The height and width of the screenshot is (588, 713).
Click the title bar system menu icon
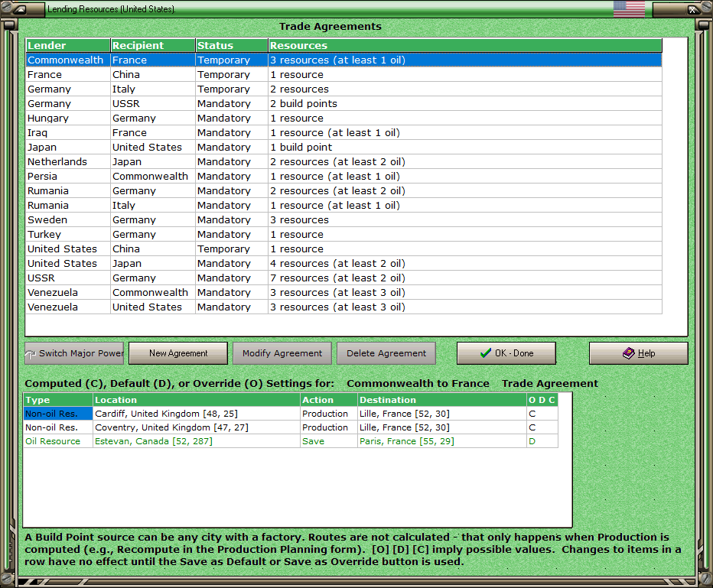tap(21, 9)
